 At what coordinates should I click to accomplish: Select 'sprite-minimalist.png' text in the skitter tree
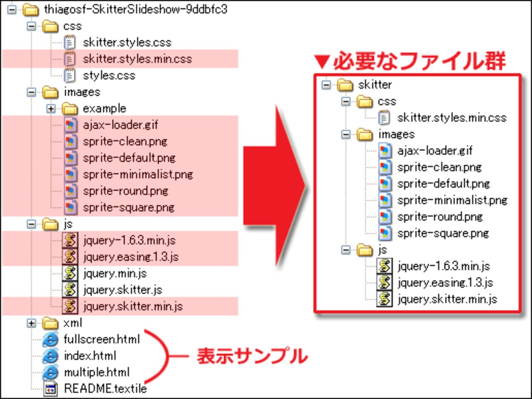452,200
